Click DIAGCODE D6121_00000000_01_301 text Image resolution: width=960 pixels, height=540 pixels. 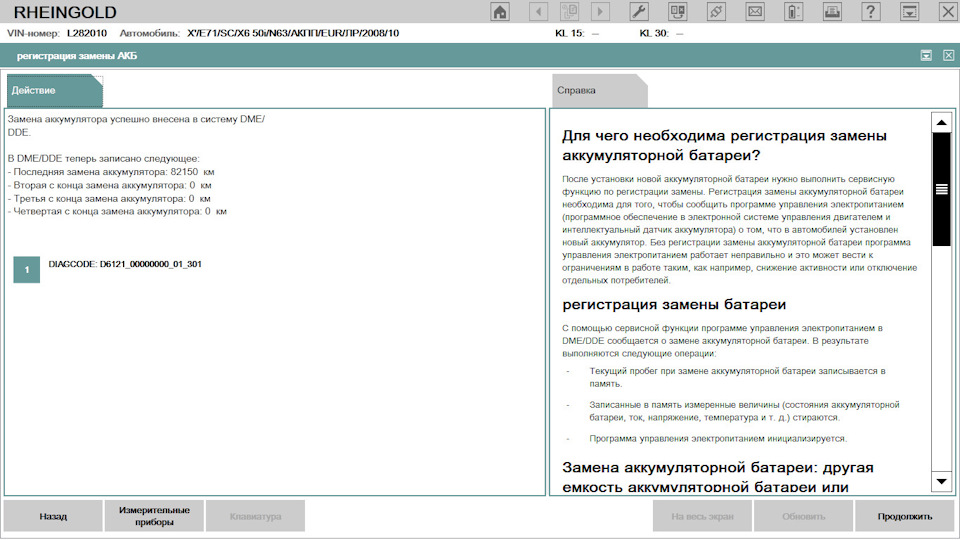[x=125, y=264]
